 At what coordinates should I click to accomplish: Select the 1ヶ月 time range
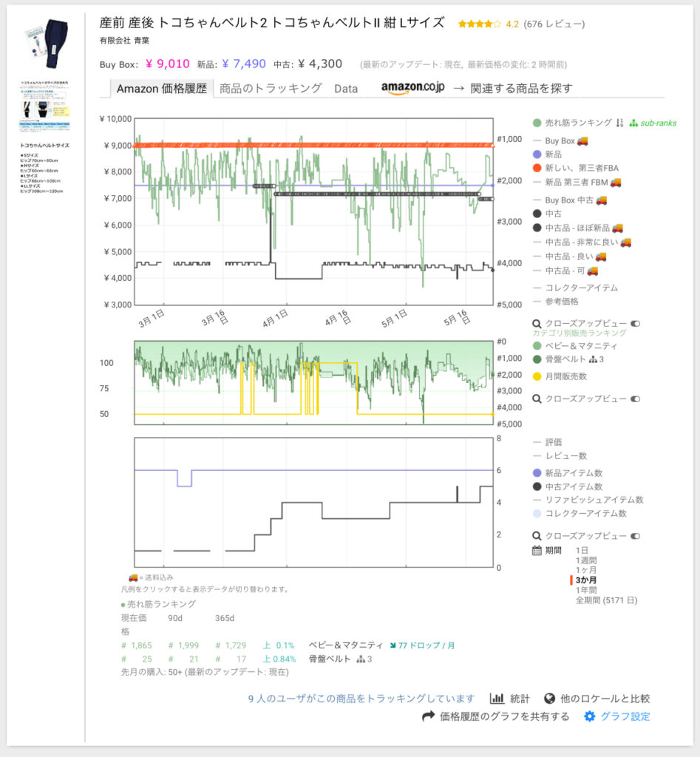tap(586, 570)
